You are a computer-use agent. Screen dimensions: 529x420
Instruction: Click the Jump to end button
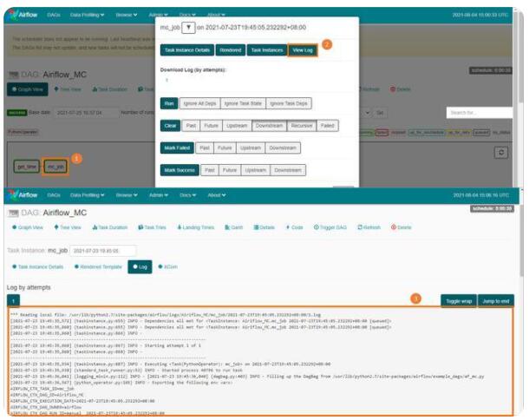pos(496,301)
